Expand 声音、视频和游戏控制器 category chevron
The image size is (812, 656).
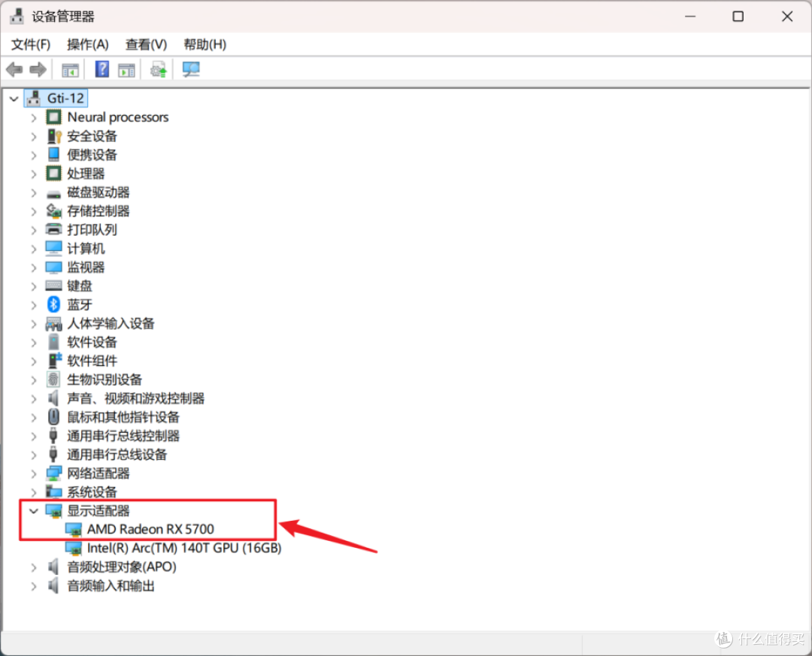coord(34,399)
